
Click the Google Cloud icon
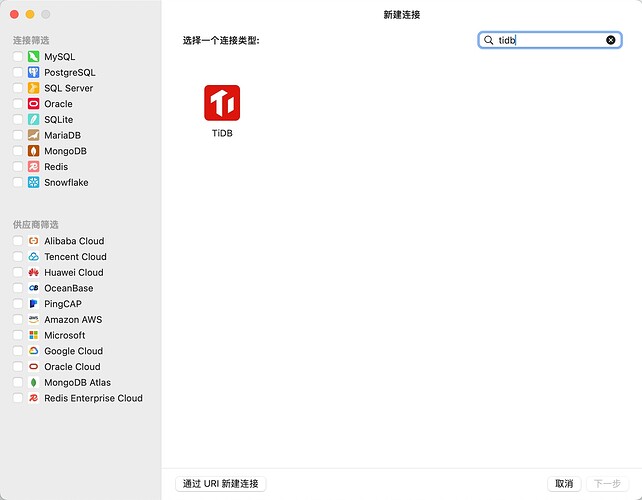pos(34,351)
